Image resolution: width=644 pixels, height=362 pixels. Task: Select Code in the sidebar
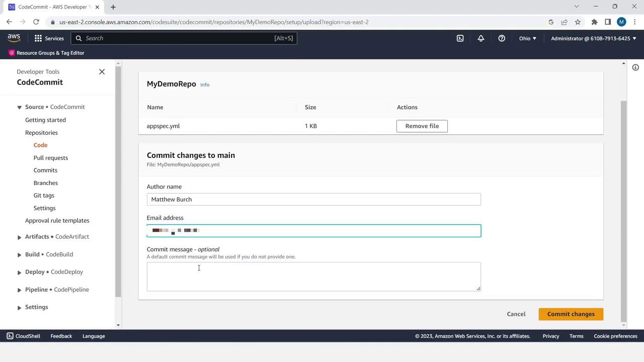(x=40, y=145)
